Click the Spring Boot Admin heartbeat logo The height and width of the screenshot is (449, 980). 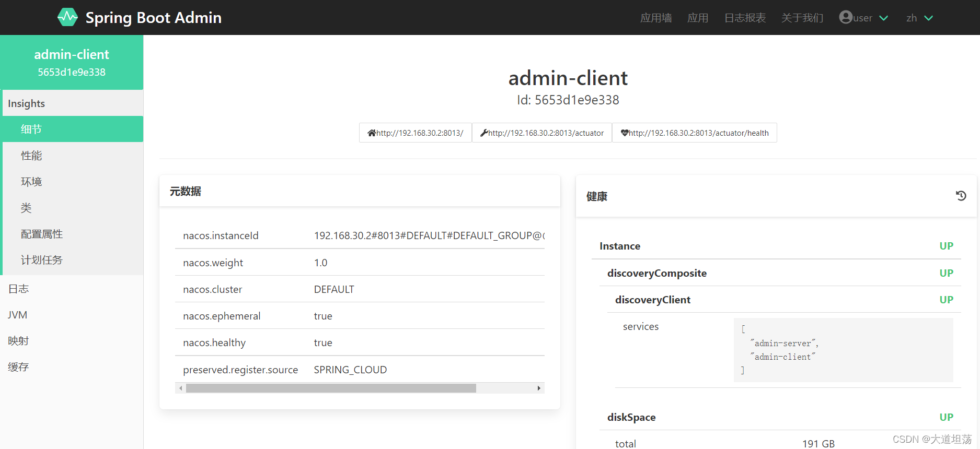click(x=67, y=17)
